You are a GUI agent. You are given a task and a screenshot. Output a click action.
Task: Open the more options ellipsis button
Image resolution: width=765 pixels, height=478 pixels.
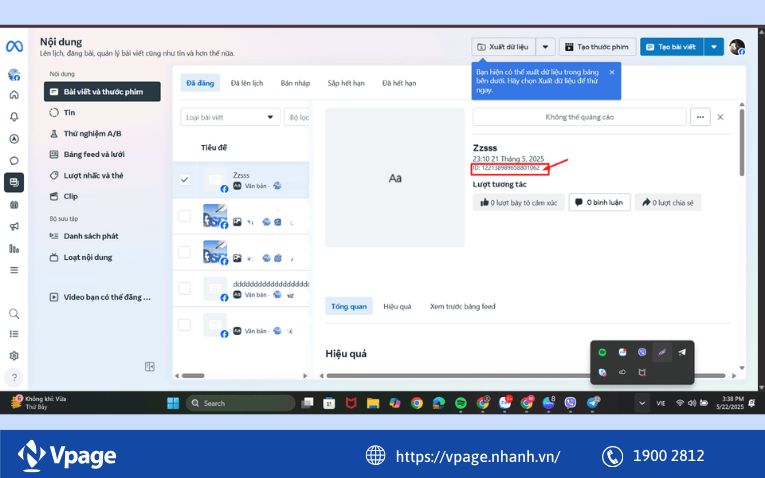click(x=700, y=117)
